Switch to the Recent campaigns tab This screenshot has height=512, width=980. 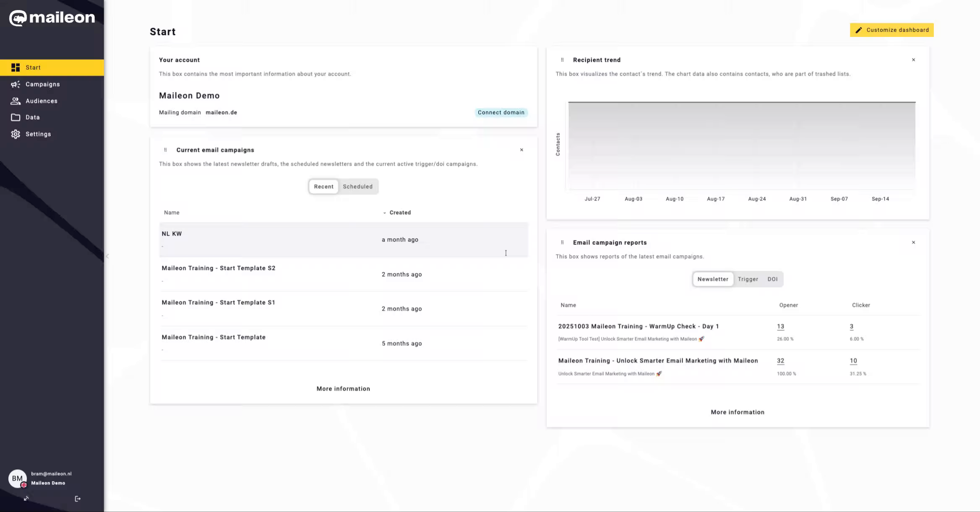(x=323, y=187)
